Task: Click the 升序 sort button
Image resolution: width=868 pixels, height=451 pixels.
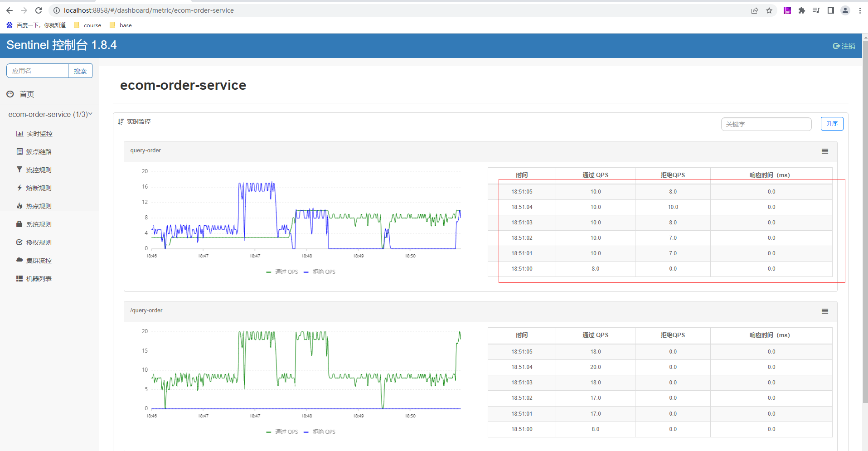Action: pos(832,124)
